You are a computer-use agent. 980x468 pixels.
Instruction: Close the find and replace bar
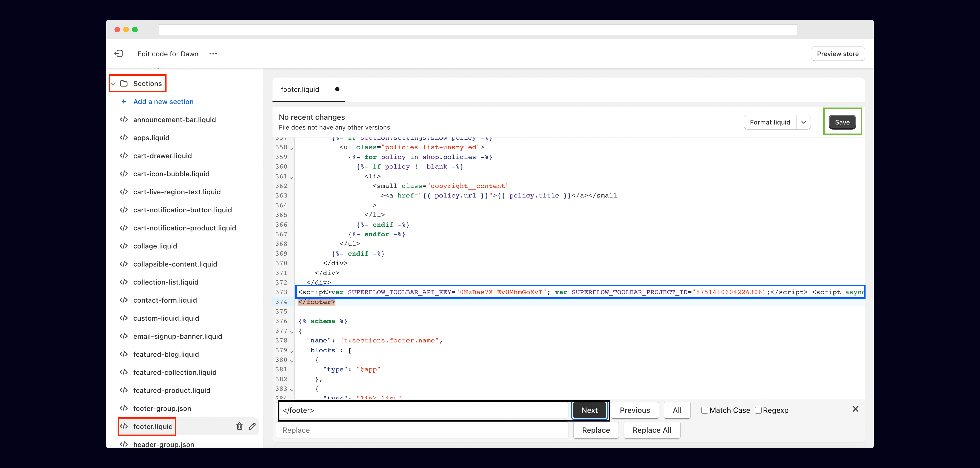click(855, 409)
